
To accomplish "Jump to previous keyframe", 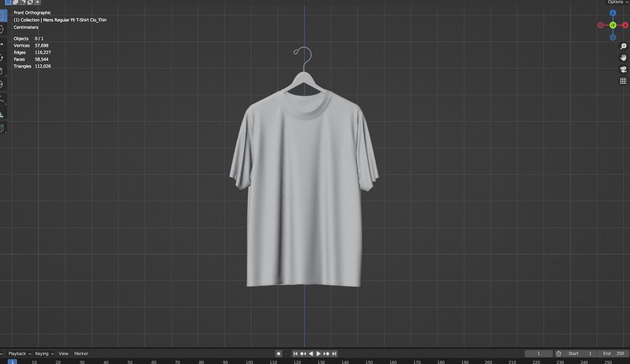I will click(x=303, y=354).
